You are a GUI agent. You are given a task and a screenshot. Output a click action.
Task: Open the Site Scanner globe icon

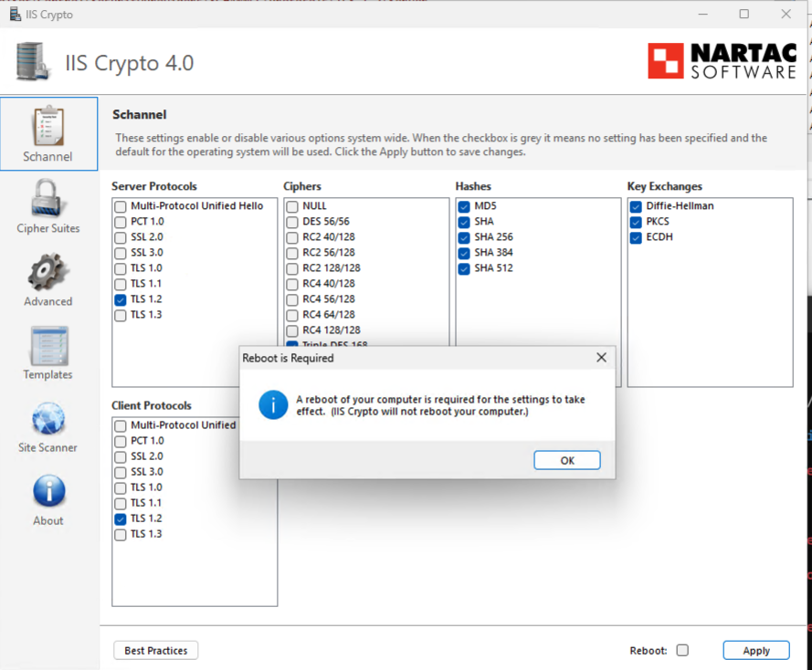pos(48,419)
